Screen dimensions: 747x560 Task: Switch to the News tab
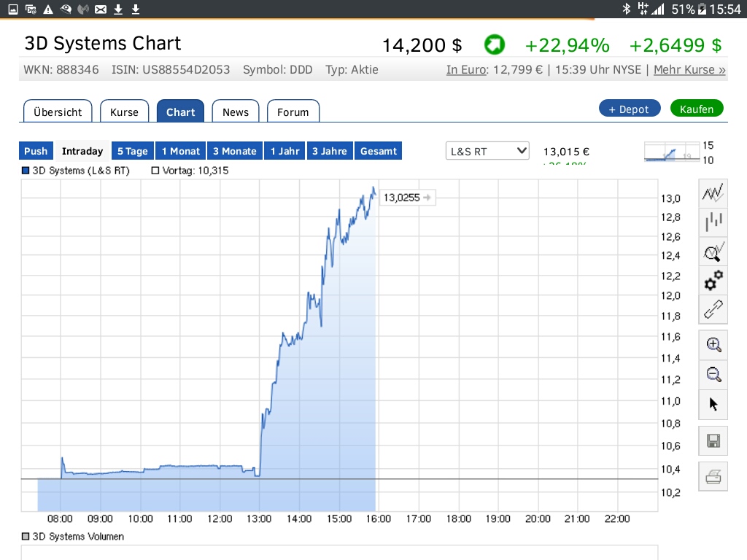pos(235,112)
